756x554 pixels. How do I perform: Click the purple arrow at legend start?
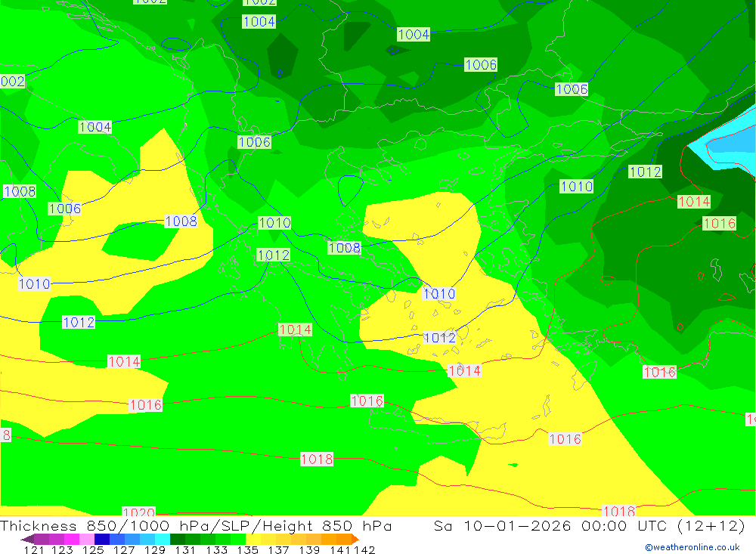point(27,539)
